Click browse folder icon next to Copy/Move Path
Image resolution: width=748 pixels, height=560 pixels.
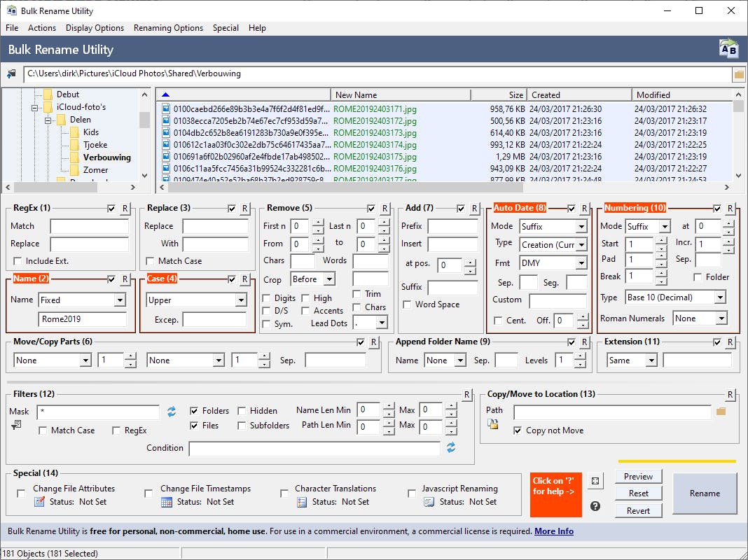721,412
